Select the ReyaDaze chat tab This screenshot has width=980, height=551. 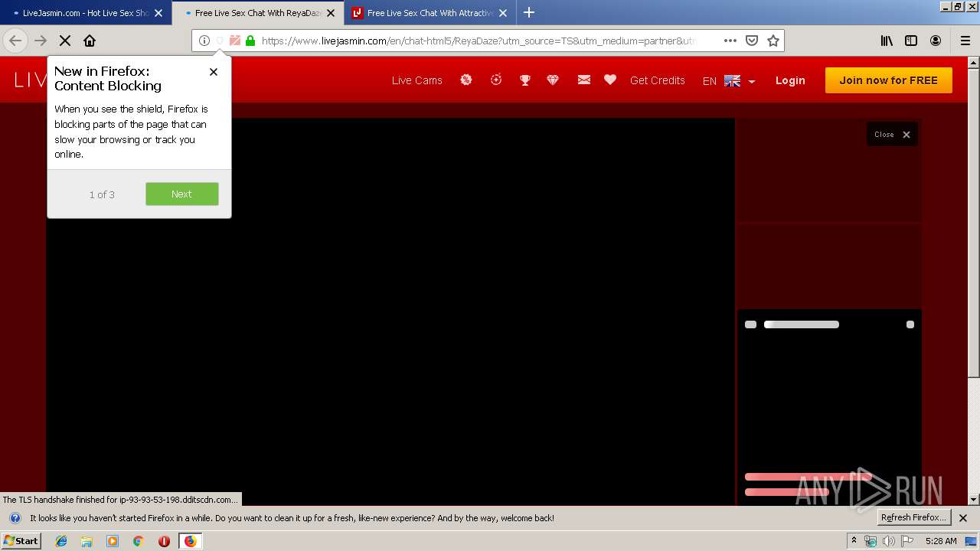click(x=257, y=13)
